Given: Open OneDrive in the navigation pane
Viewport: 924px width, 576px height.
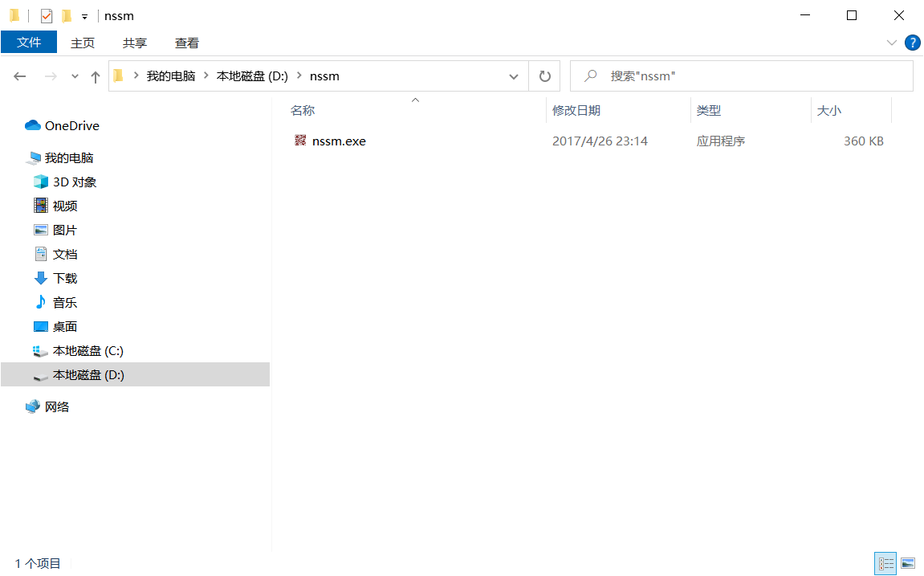Looking at the screenshot, I should (x=72, y=125).
